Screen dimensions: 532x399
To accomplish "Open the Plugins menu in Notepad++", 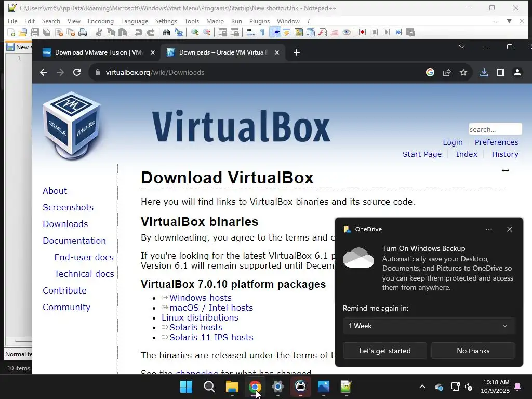I will 259,21.
